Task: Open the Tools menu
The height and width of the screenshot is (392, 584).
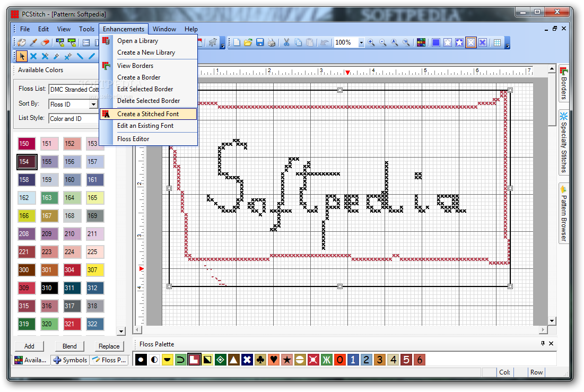Action: pyautogui.click(x=87, y=29)
